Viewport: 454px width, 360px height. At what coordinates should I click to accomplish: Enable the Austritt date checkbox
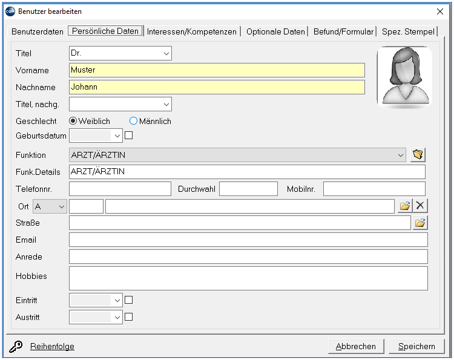tap(129, 317)
